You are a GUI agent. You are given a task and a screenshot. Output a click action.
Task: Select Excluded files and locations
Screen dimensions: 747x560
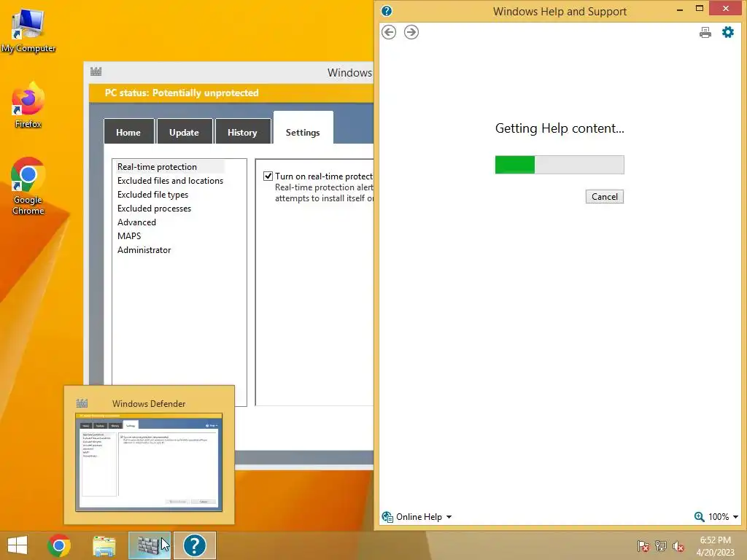pyautogui.click(x=170, y=181)
